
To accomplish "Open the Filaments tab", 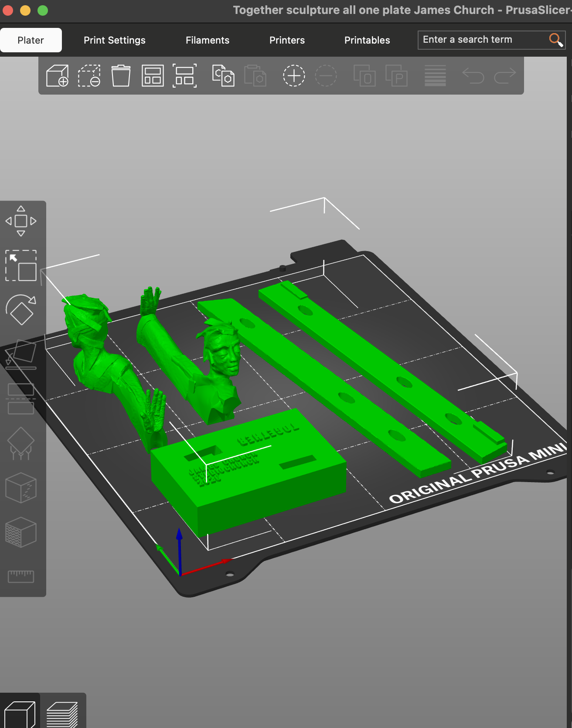I will [208, 40].
